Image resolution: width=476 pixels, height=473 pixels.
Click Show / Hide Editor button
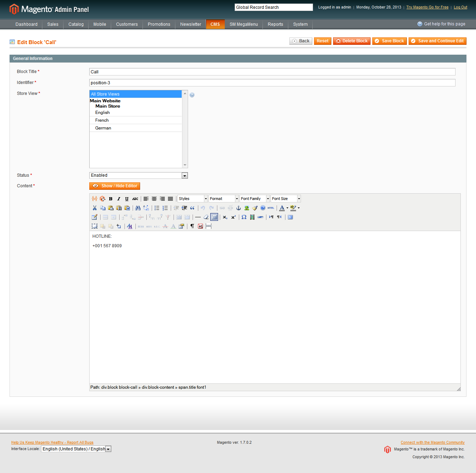[x=115, y=186]
